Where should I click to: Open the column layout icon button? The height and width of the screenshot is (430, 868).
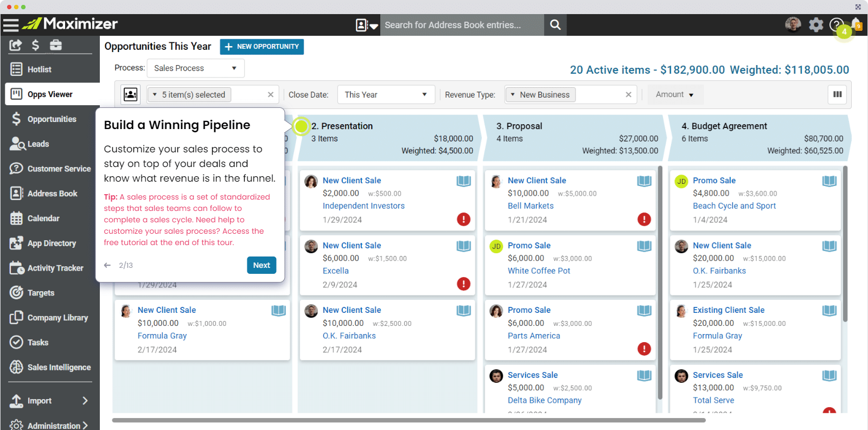(838, 94)
